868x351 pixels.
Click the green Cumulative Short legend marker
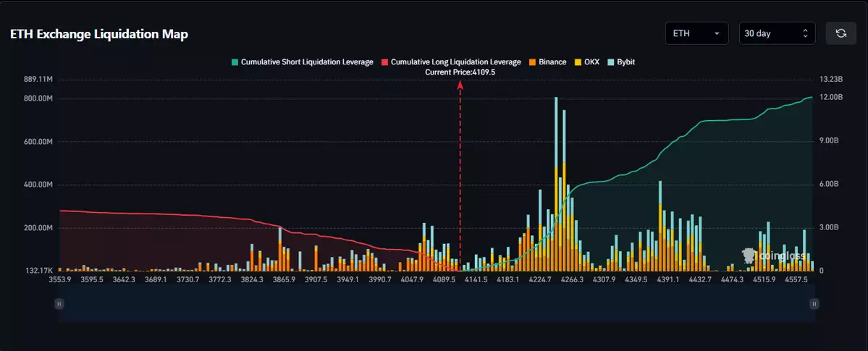pos(235,62)
